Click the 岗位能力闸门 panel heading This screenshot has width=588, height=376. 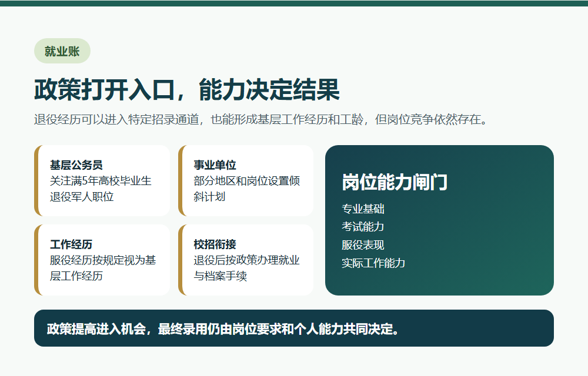395,182
